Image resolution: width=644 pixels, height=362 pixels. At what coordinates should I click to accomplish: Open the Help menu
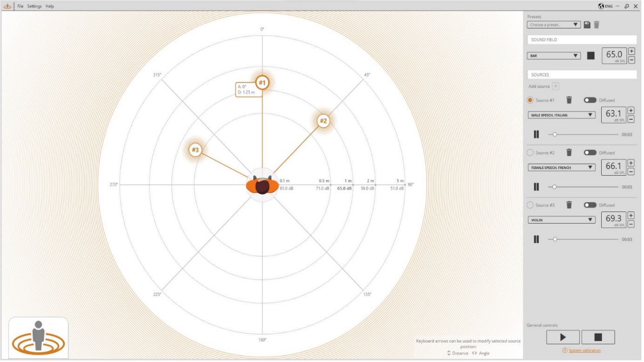(50, 7)
